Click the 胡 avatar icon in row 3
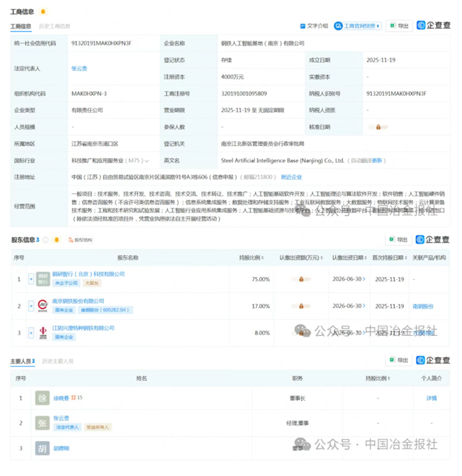The height and width of the screenshot is (476, 462). (x=43, y=448)
